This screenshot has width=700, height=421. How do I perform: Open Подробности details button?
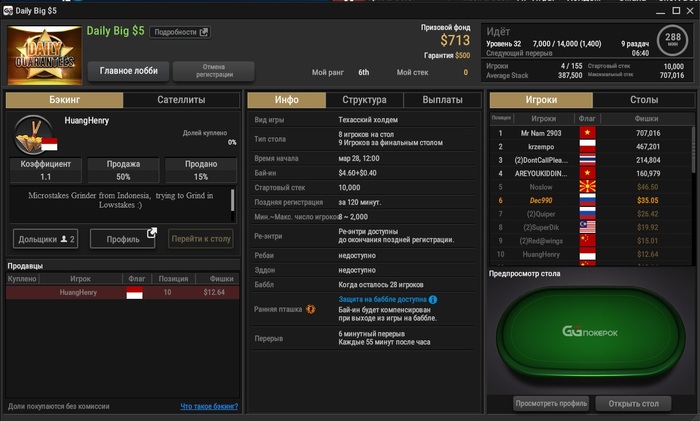coord(180,32)
